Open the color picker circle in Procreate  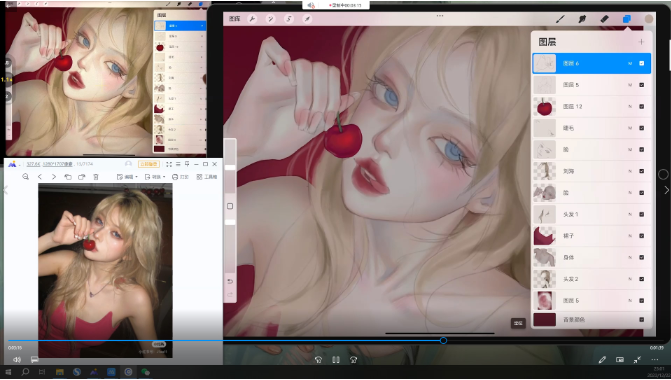(x=649, y=19)
